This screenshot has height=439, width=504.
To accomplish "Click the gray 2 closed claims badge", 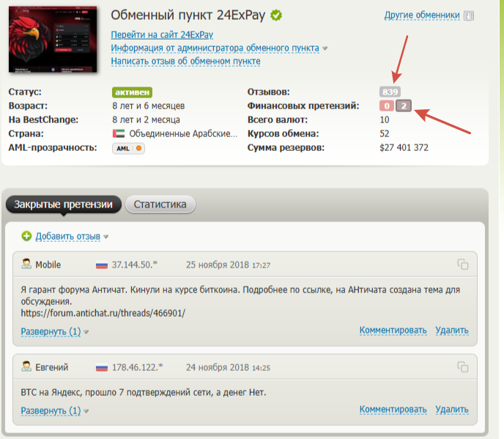I will [404, 106].
